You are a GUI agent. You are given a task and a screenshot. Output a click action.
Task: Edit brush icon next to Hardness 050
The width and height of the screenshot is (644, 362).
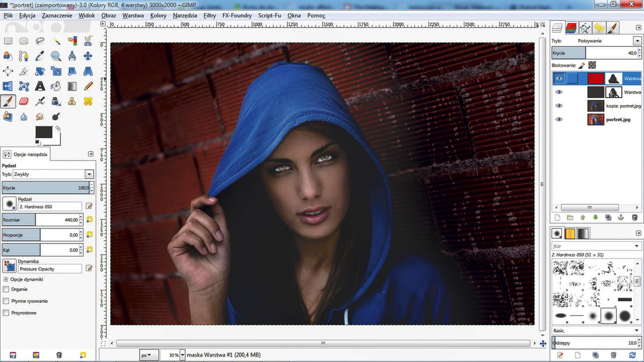click(x=89, y=206)
